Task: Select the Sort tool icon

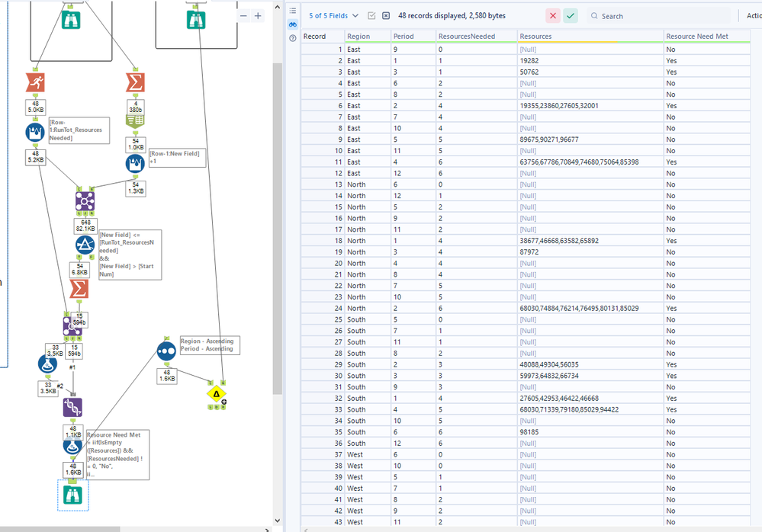Action: tap(166, 351)
